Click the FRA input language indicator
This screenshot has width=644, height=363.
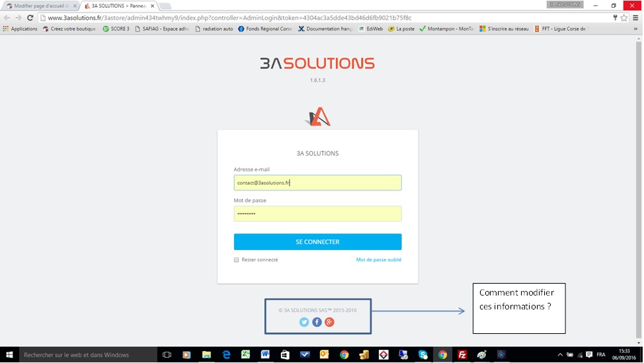tap(601, 355)
